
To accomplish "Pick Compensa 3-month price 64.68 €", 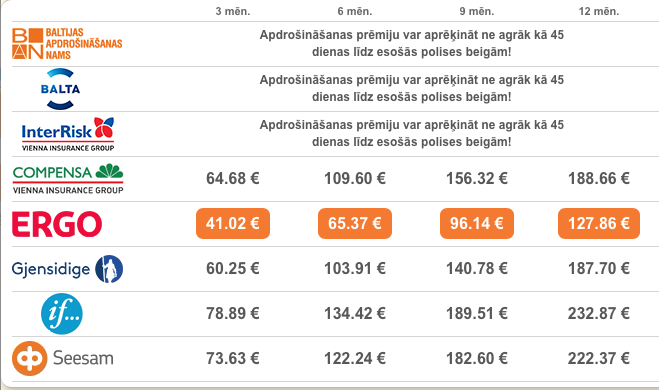I will click(x=233, y=179).
